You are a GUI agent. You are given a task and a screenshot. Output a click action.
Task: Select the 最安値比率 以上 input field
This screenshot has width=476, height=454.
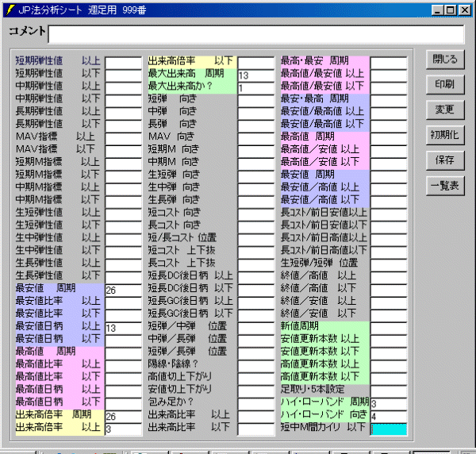[x=124, y=303]
